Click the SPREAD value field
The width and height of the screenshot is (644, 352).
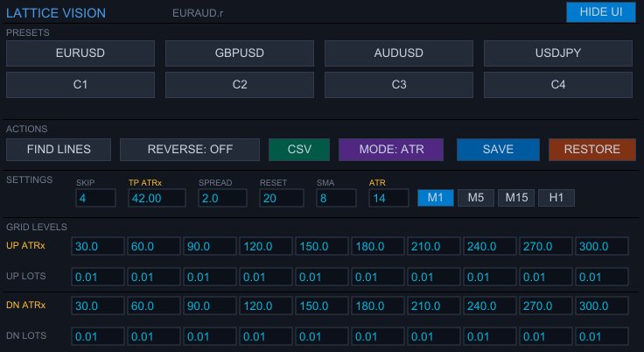click(222, 199)
